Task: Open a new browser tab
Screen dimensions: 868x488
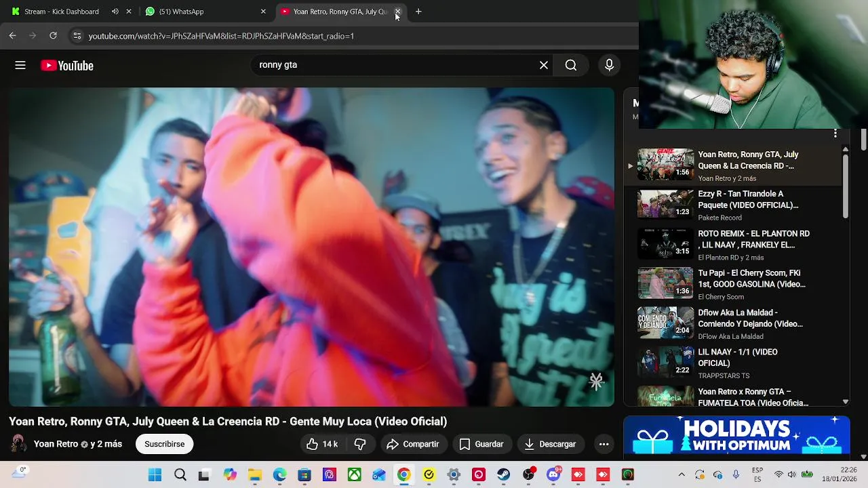Action: pyautogui.click(x=418, y=12)
